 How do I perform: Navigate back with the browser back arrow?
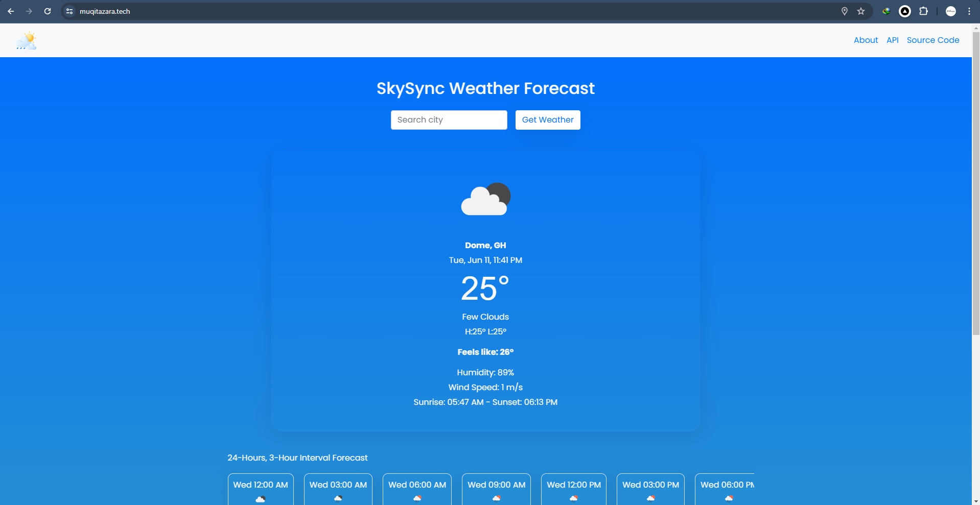11,11
